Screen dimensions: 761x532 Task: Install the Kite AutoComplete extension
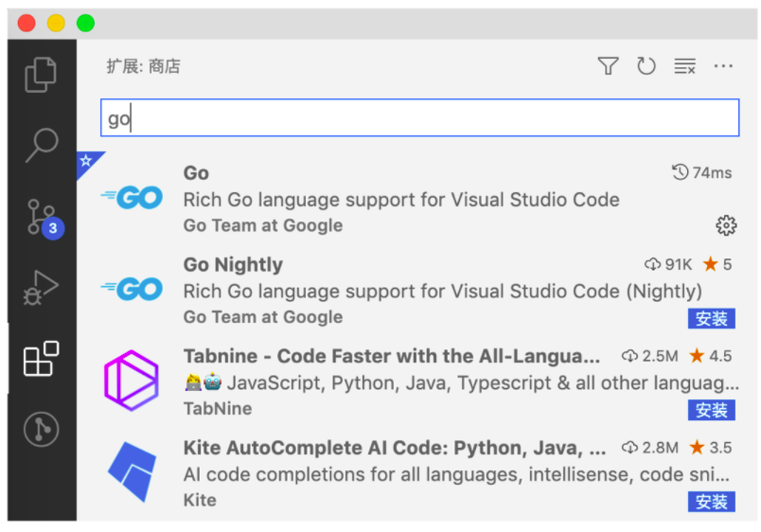[x=711, y=502]
